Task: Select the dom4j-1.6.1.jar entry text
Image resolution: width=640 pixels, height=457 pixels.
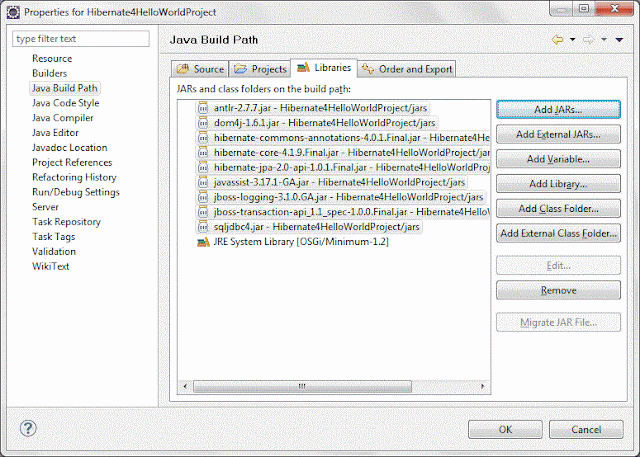Action: (x=324, y=122)
